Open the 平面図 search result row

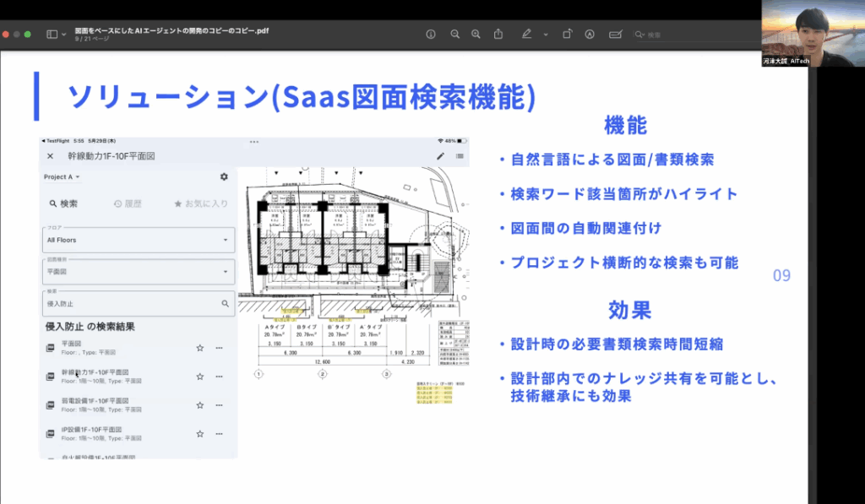(138, 348)
